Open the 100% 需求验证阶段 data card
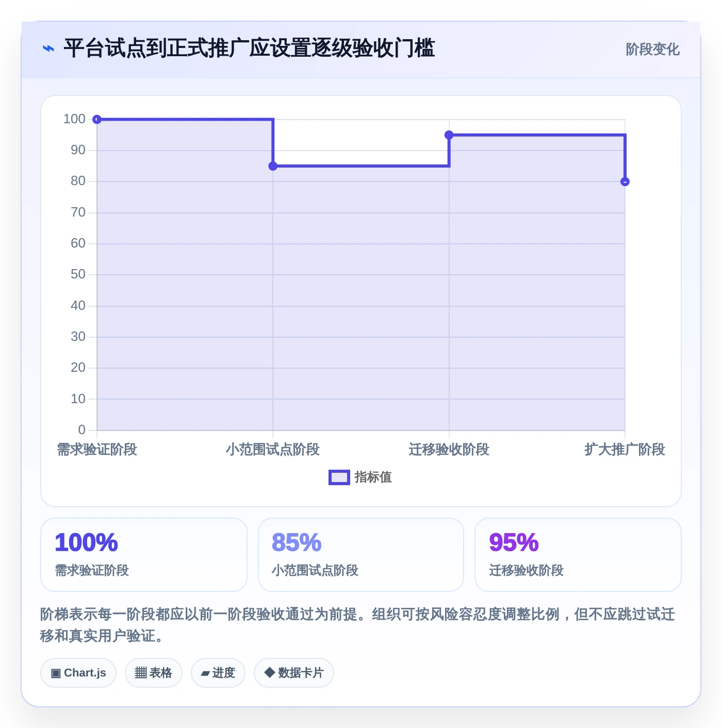The image size is (722, 728). pyautogui.click(x=144, y=555)
